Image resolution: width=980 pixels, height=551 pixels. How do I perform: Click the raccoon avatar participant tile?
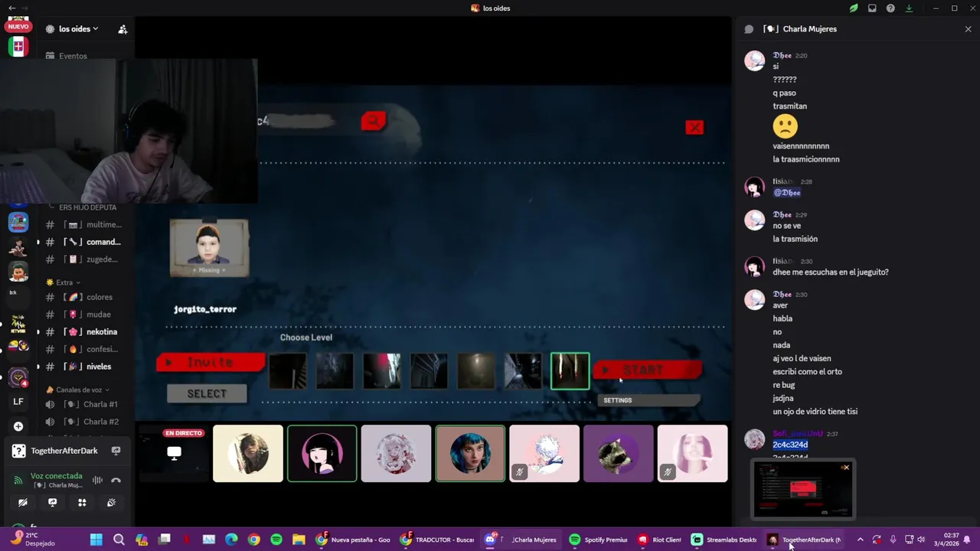[619, 454]
